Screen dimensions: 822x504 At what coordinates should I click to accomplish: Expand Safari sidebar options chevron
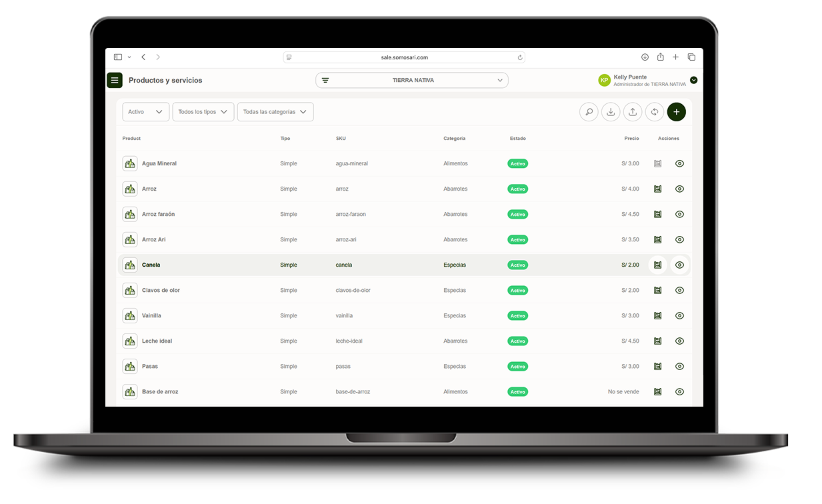tap(129, 57)
